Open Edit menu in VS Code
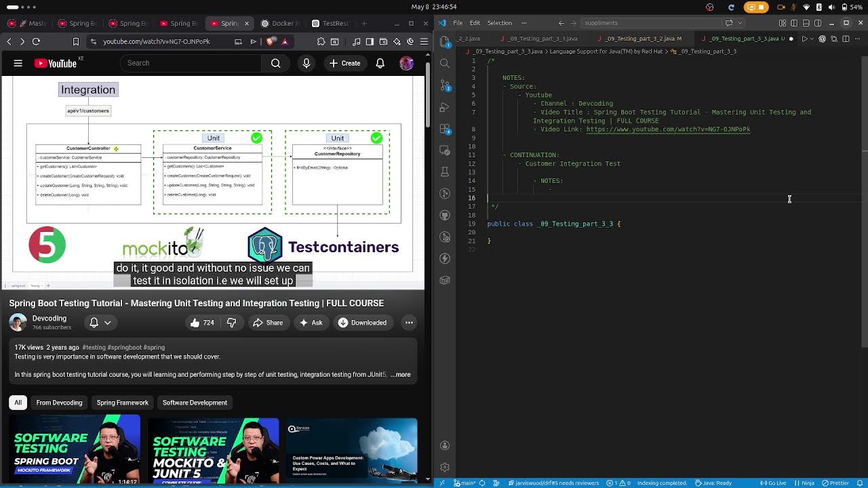Image resolution: width=868 pixels, height=488 pixels. coord(475,23)
